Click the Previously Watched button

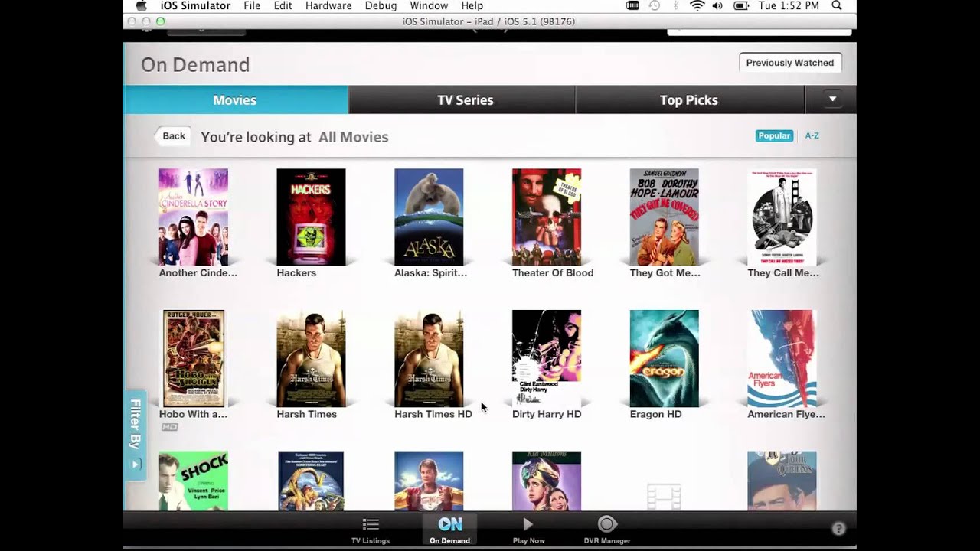tap(790, 63)
